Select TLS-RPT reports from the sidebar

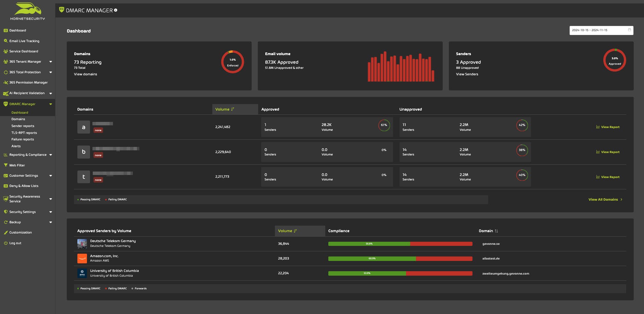point(24,133)
